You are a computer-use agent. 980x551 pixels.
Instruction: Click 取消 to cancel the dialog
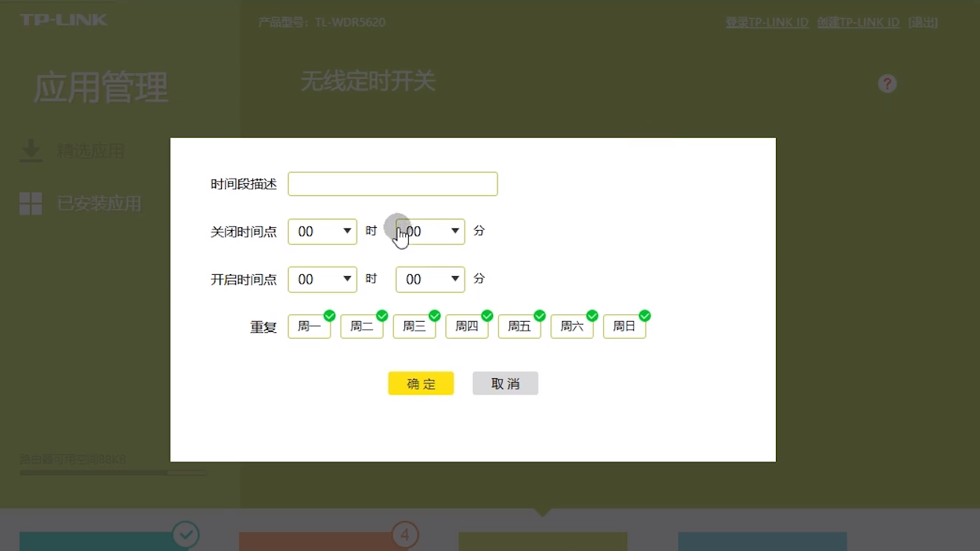[505, 383]
